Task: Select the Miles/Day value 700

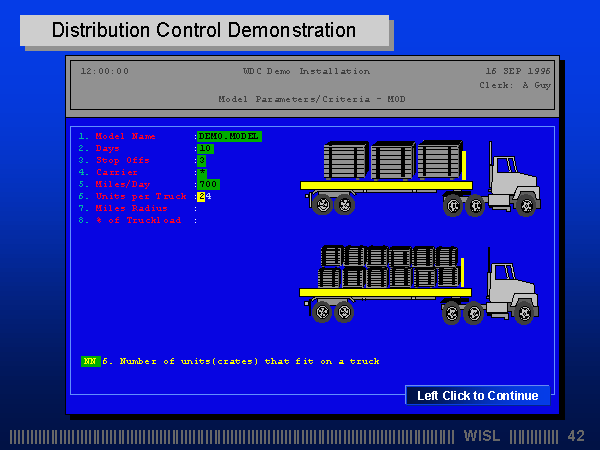Action: click(208, 184)
